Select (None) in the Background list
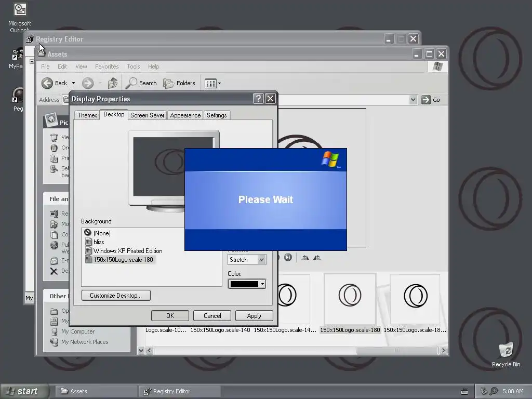This screenshot has height=399, width=532. pyautogui.click(x=102, y=233)
